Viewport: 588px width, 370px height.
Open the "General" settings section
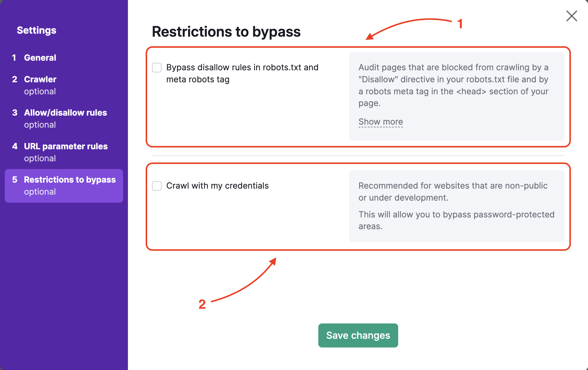[x=40, y=58]
